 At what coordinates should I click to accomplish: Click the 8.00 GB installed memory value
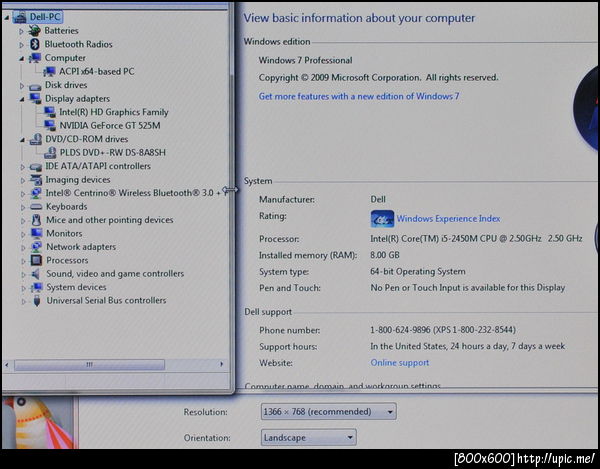(385, 255)
